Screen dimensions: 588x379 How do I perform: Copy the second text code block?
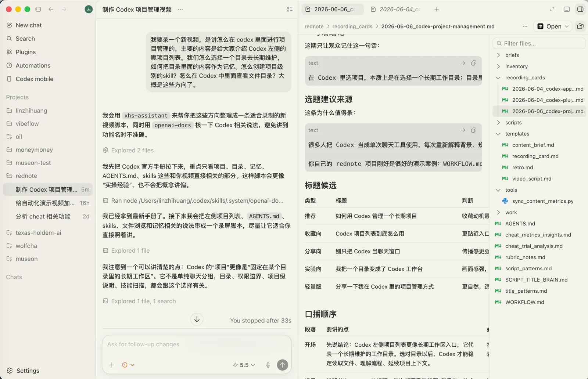click(474, 130)
